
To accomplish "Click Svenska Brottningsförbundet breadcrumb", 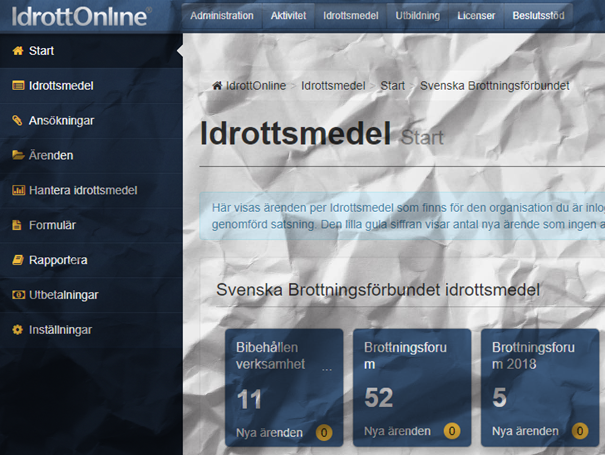I will pos(495,86).
